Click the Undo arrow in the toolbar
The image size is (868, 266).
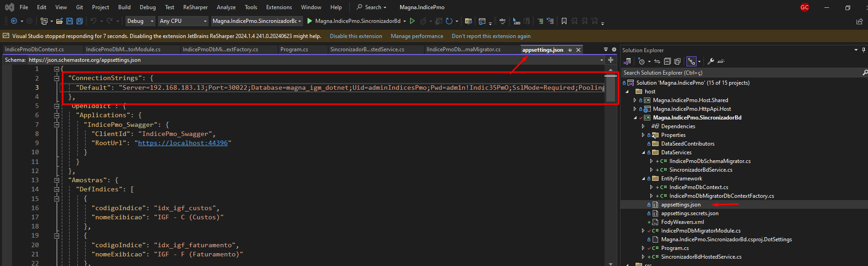coord(93,21)
